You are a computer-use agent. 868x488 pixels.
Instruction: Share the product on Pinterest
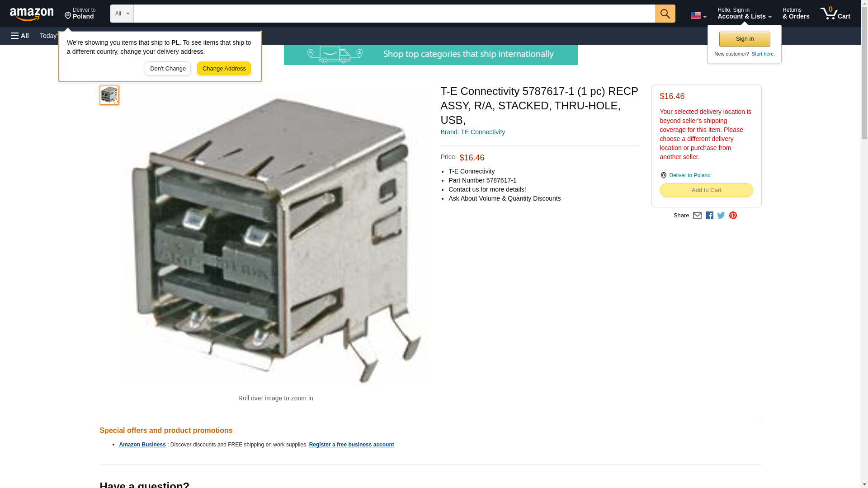pos(733,216)
